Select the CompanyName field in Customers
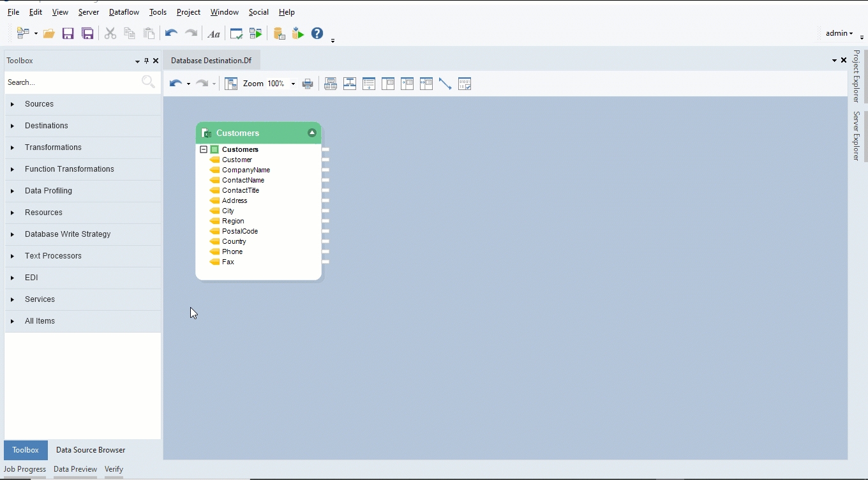868x480 pixels. click(246, 170)
